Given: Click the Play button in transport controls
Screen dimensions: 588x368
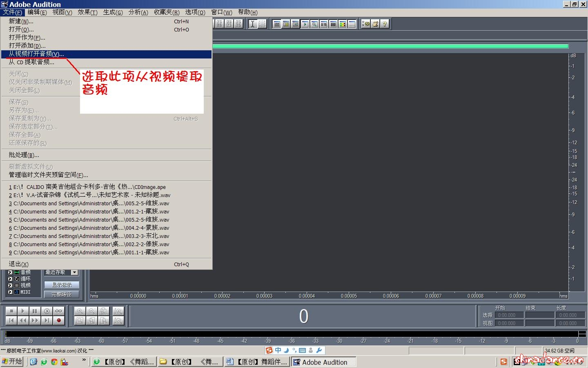Looking at the screenshot, I should click(x=23, y=311).
